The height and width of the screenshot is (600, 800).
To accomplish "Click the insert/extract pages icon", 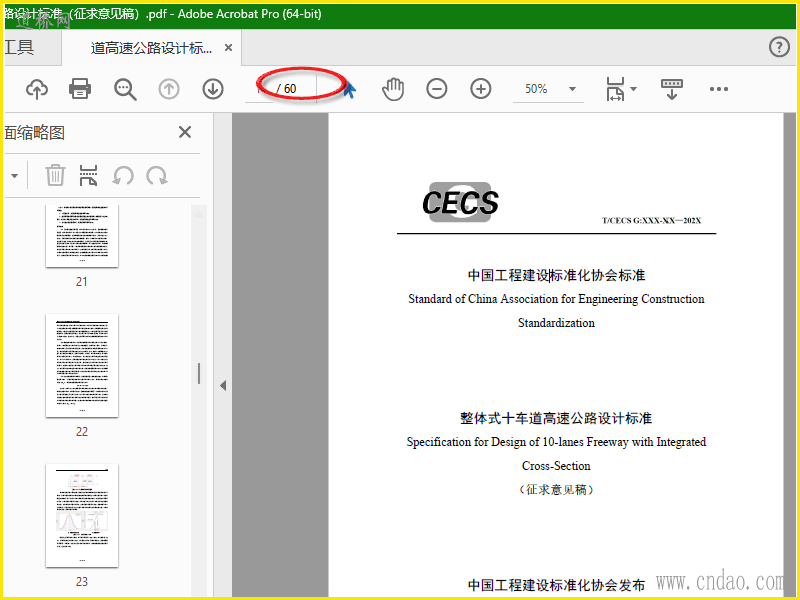I will click(x=88, y=175).
